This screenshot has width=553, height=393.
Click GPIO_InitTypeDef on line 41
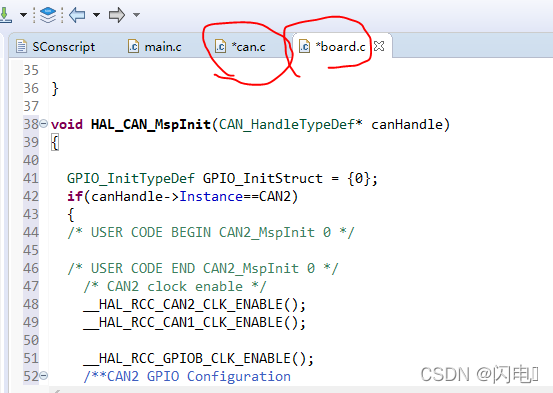(x=130, y=179)
